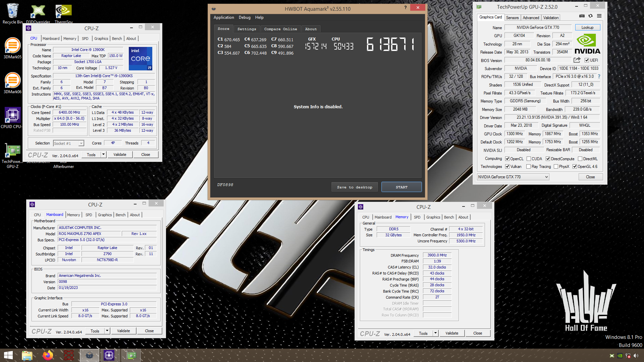
Task: Click the Bus Interface question mark icon
Action: (x=599, y=76)
